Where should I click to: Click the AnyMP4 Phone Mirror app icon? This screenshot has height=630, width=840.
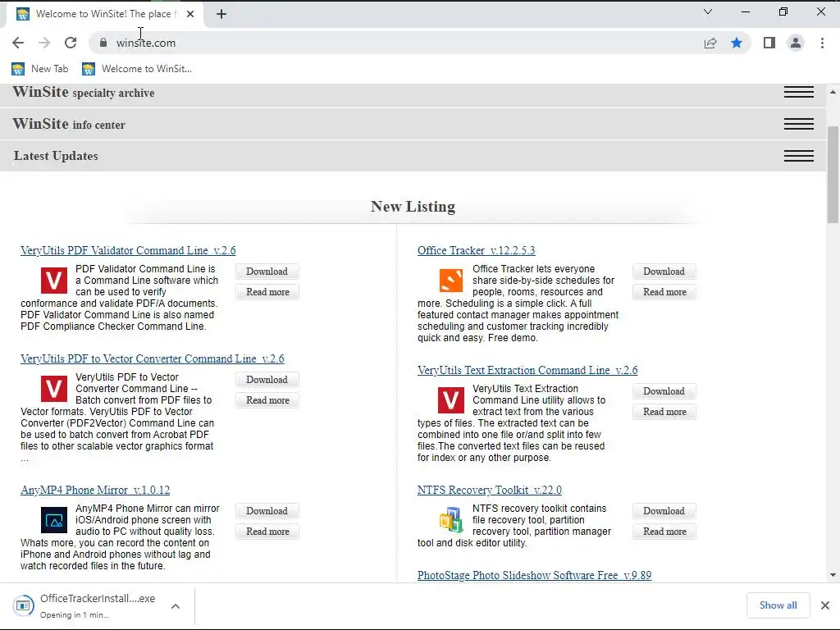[x=54, y=520]
